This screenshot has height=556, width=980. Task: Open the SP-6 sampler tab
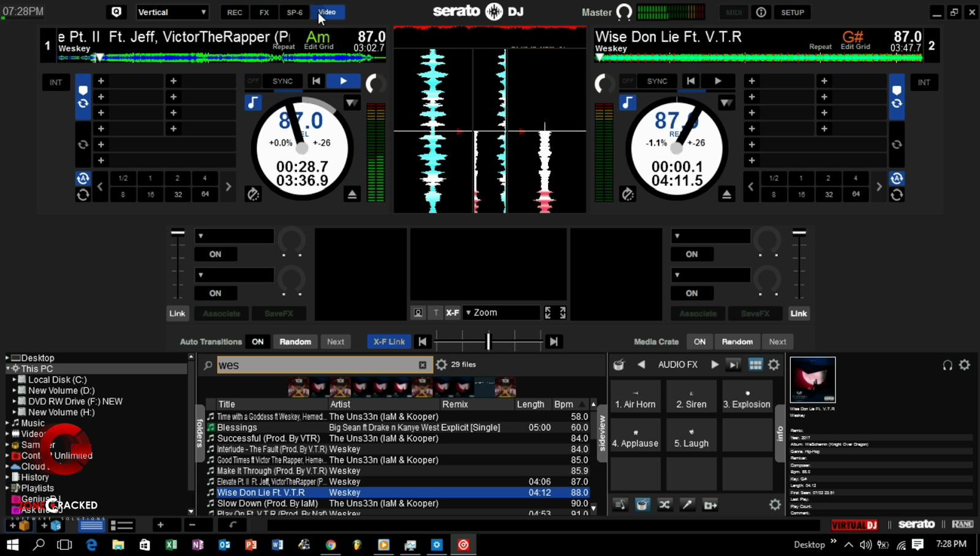coord(295,12)
